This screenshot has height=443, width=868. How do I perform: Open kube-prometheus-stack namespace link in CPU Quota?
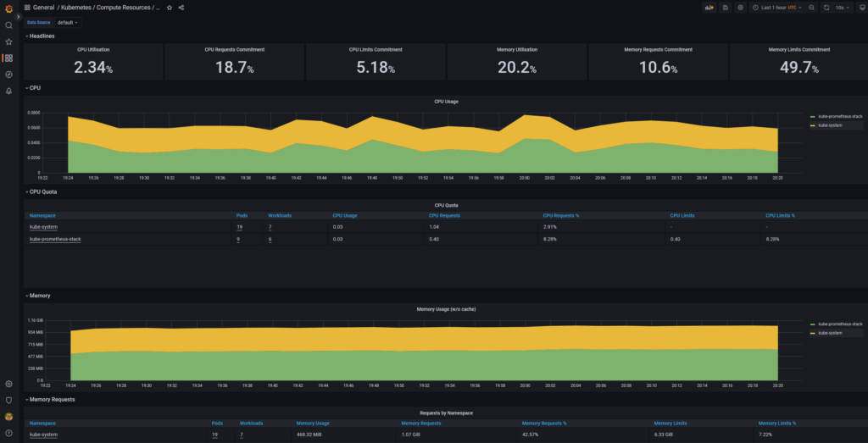(55, 239)
